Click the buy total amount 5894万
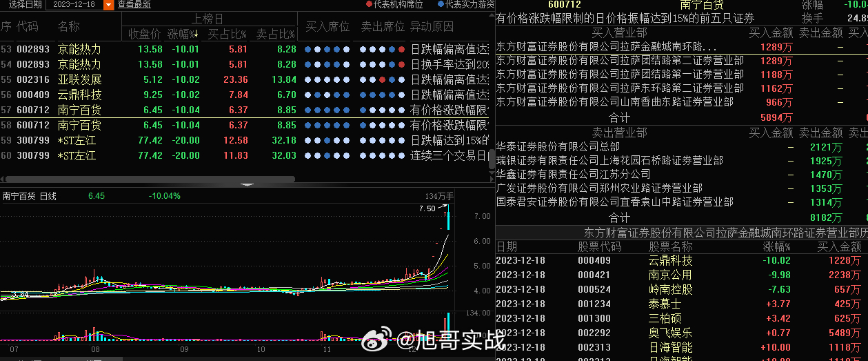This screenshot has width=868, height=361. click(776, 117)
